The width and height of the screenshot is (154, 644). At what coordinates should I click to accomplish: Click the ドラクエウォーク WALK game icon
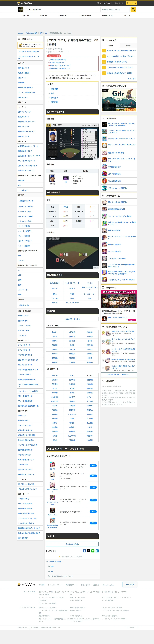coord(104,188)
